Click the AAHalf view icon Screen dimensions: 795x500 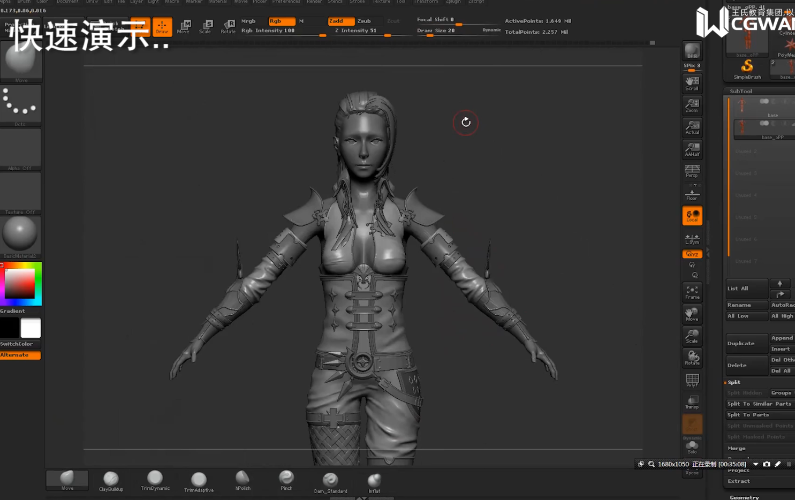(691, 149)
